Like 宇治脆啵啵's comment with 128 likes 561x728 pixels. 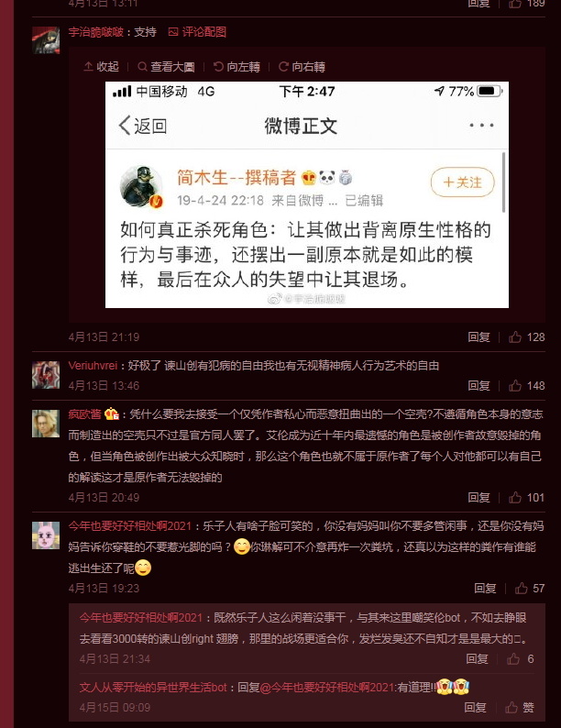click(x=527, y=337)
